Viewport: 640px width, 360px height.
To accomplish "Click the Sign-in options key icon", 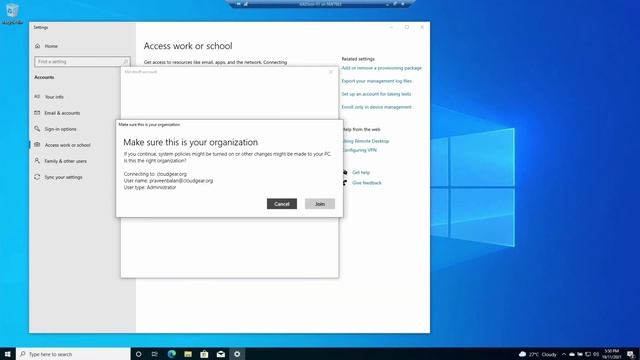I will (37, 129).
